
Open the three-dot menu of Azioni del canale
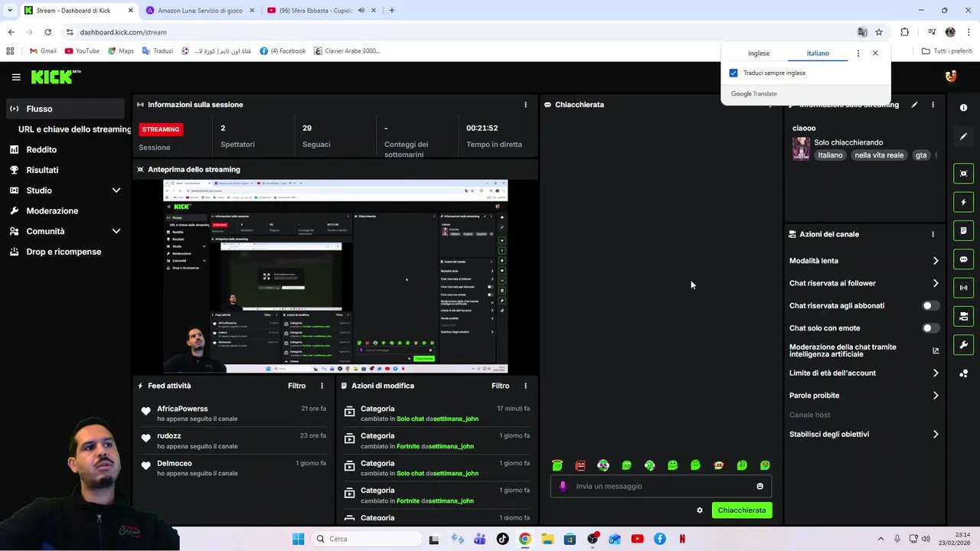click(933, 234)
